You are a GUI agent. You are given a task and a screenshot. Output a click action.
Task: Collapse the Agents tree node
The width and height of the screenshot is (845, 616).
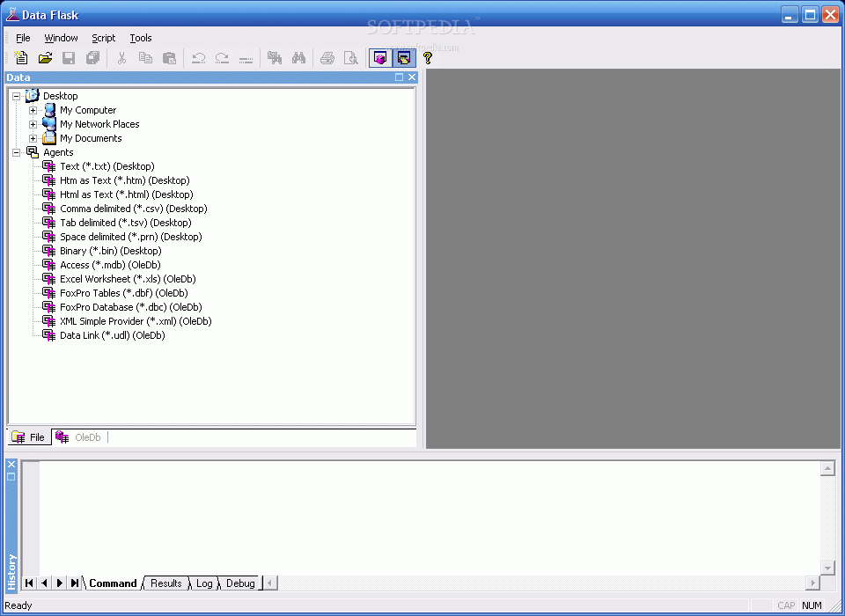(x=17, y=152)
